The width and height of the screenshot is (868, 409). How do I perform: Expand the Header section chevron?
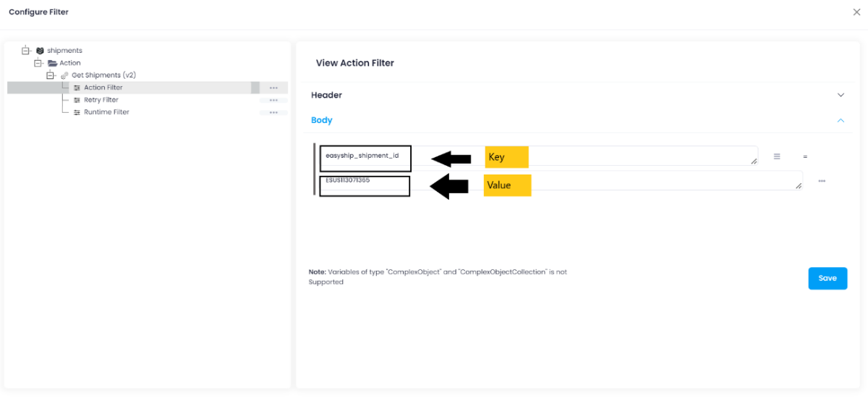[841, 95]
